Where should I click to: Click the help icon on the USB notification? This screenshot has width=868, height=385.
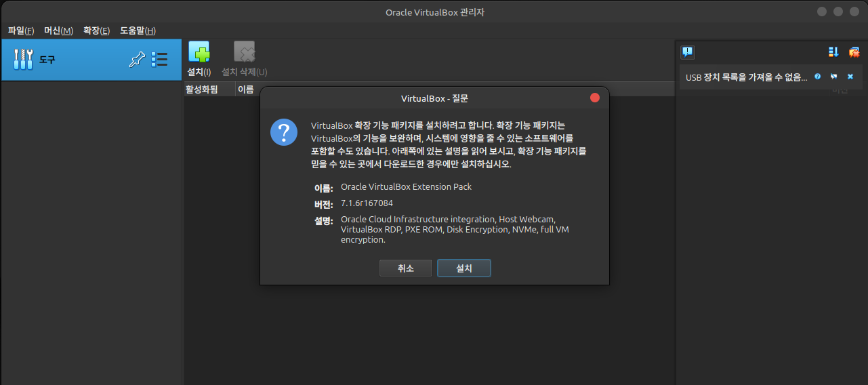click(x=818, y=77)
